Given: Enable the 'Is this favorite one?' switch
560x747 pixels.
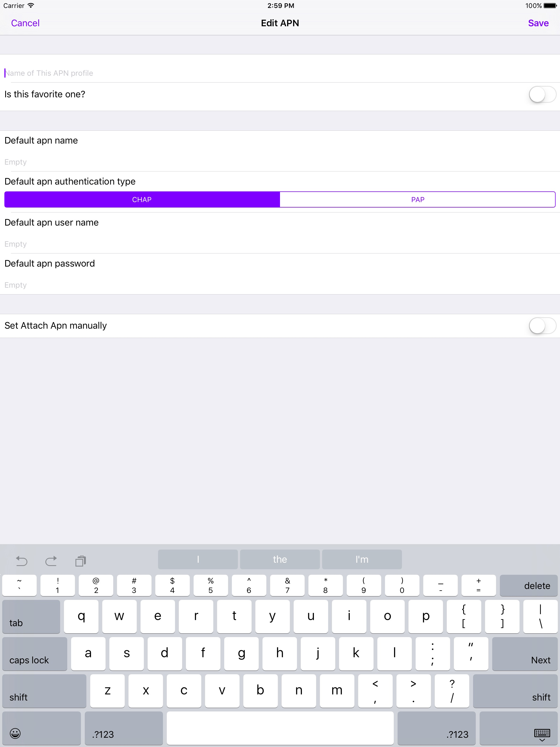Looking at the screenshot, I should pos(542,95).
